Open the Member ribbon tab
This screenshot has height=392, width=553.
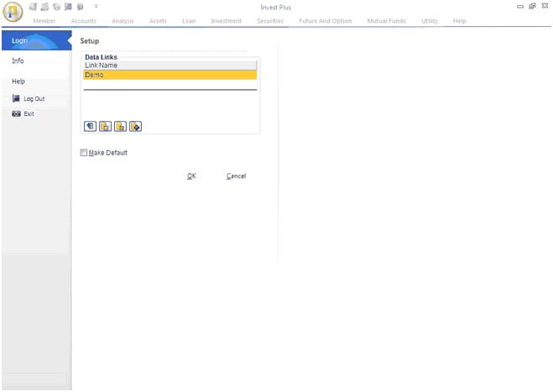pos(44,20)
